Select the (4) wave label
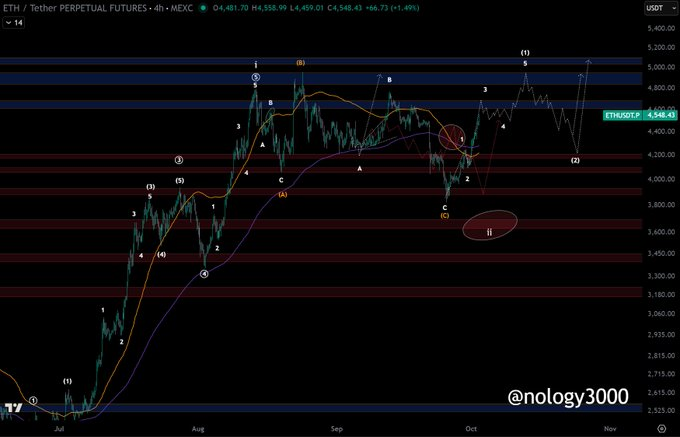 (x=161, y=254)
